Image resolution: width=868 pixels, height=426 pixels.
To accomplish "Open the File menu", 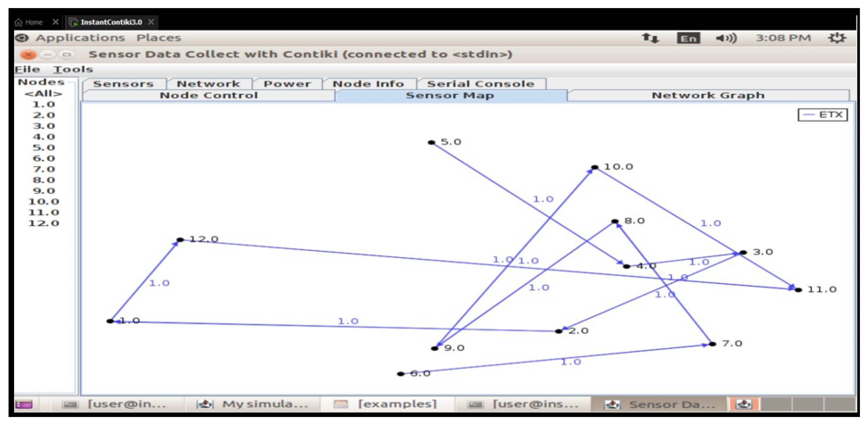I will tap(27, 70).
